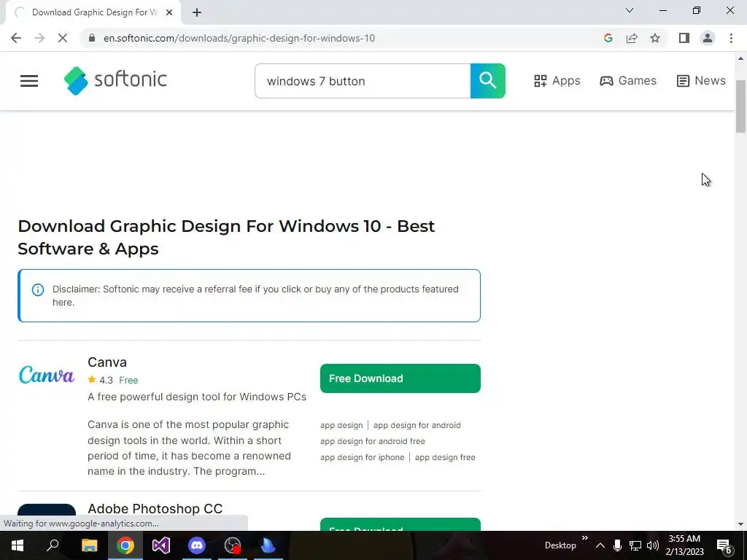Show hidden system tray icons
747x560 pixels.
(x=600, y=545)
